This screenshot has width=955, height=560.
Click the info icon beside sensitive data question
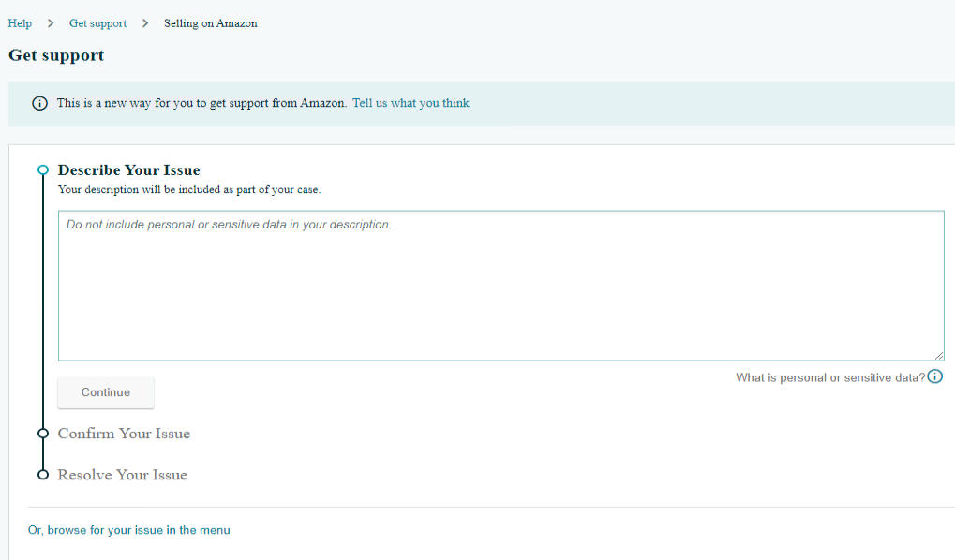934,376
